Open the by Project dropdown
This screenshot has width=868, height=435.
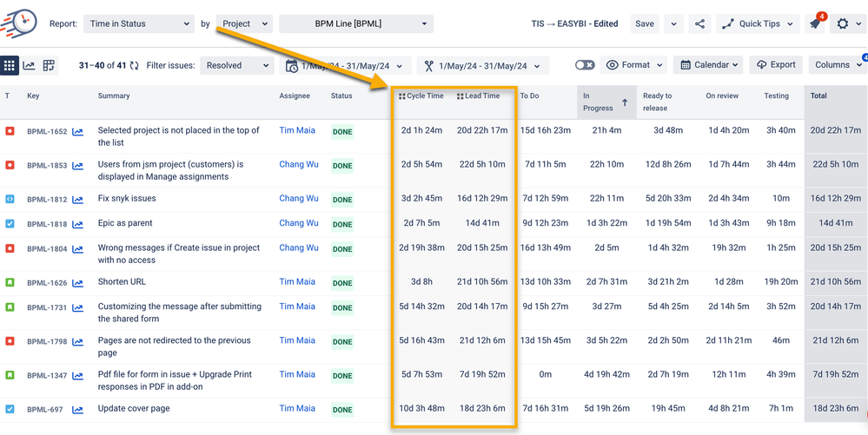pos(244,23)
